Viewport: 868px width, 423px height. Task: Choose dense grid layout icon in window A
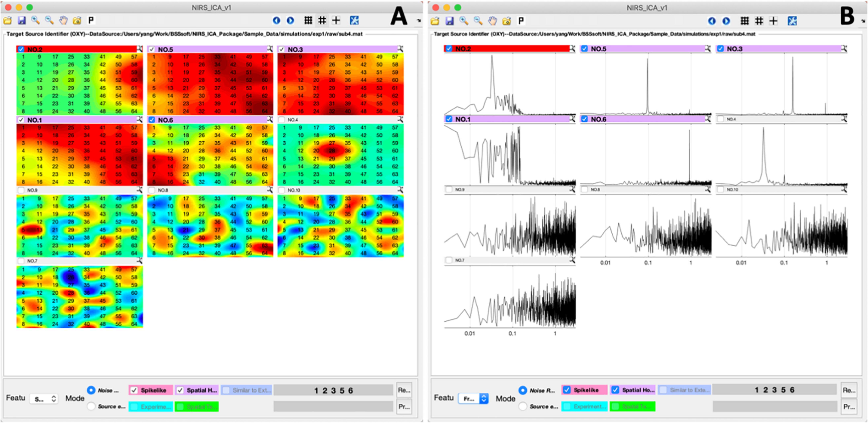[308, 20]
